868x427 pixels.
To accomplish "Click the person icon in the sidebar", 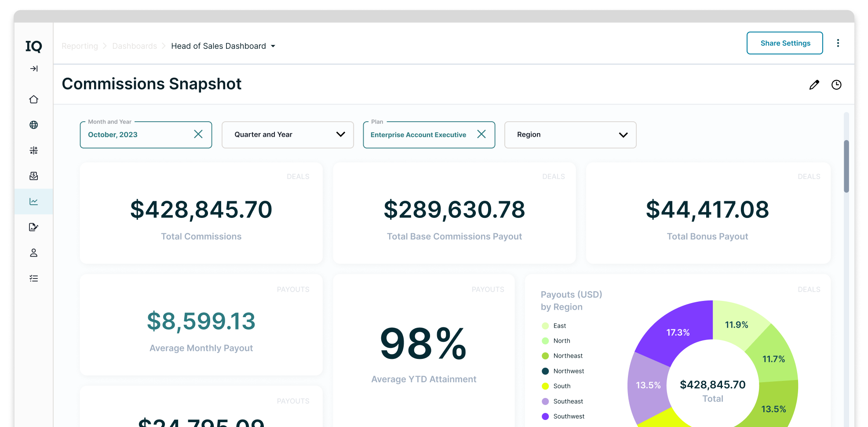I will point(33,253).
